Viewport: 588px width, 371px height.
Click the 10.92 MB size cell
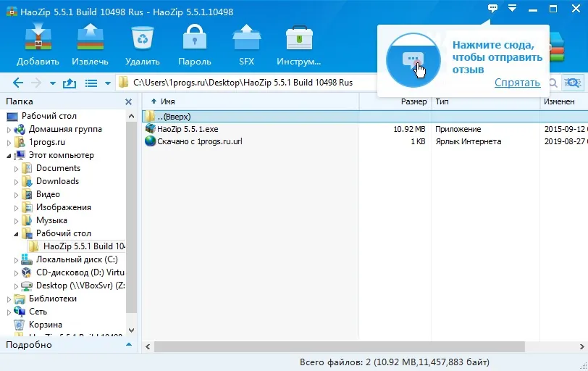409,129
